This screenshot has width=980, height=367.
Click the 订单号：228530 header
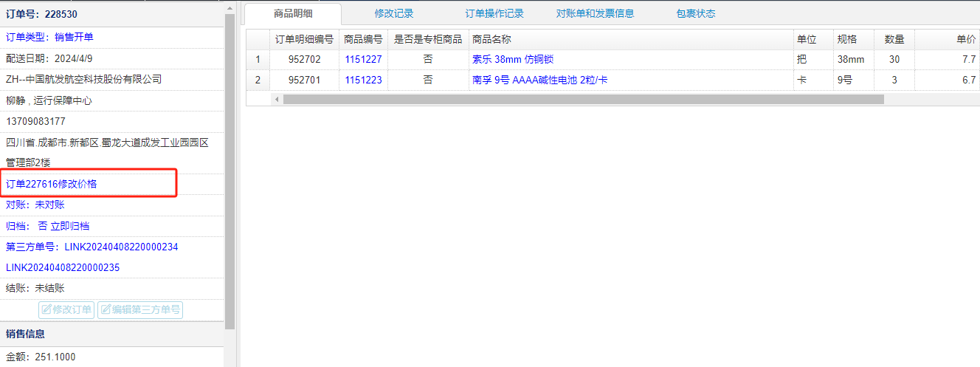(112, 14)
